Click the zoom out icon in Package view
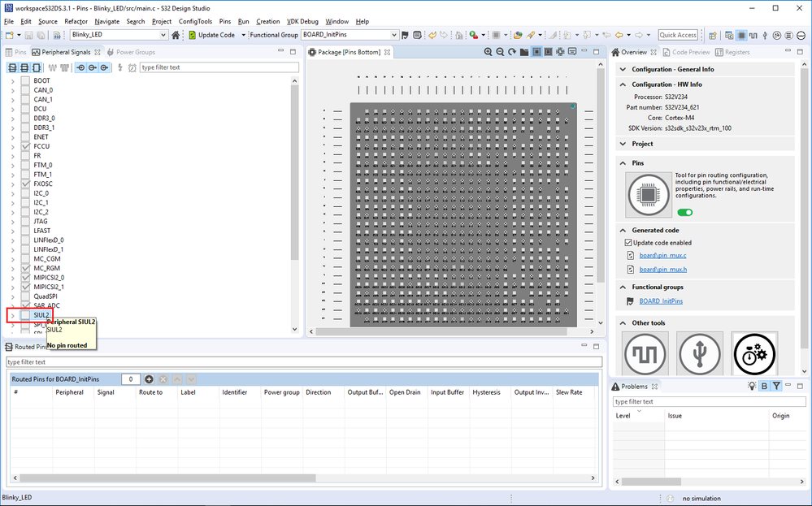The height and width of the screenshot is (506, 812). (500, 52)
